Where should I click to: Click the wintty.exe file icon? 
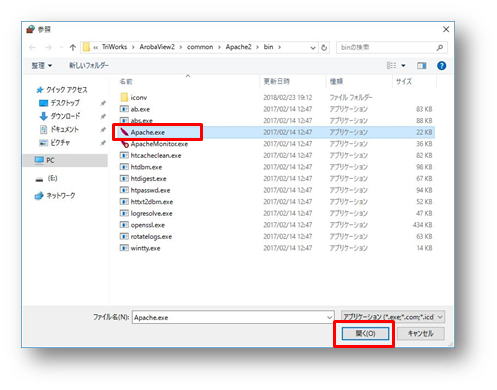click(x=124, y=248)
